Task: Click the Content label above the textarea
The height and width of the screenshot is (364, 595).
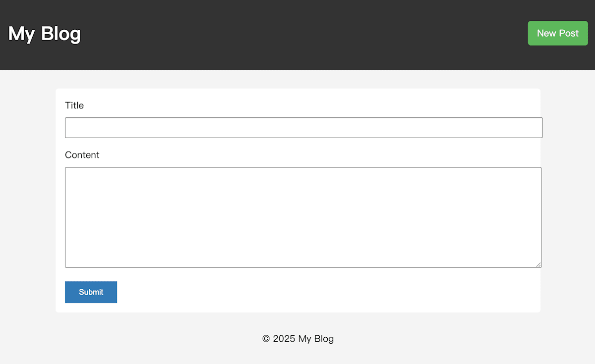Action: click(x=82, y=155)
